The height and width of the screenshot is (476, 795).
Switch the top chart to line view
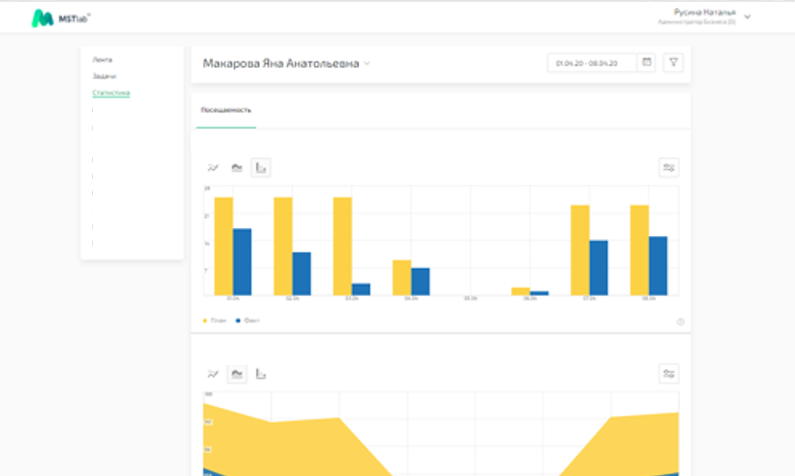click(213, 168)
